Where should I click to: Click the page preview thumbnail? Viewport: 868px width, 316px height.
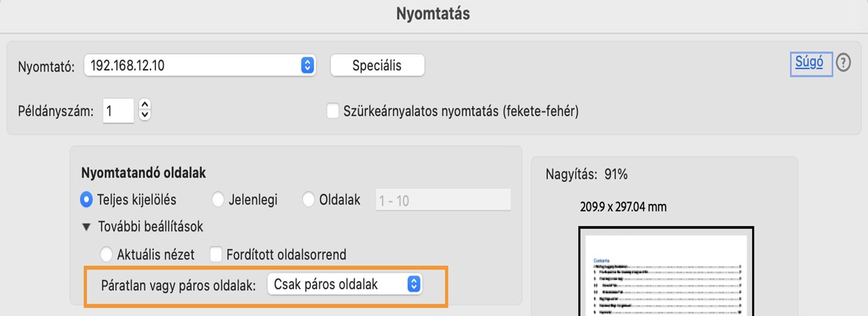pyautogui.click(x=666, y=274)
